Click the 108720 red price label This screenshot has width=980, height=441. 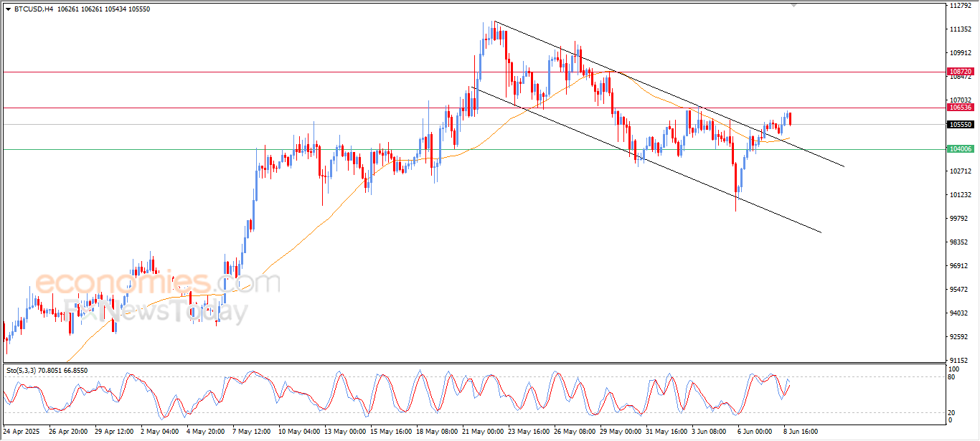point(961,72)
